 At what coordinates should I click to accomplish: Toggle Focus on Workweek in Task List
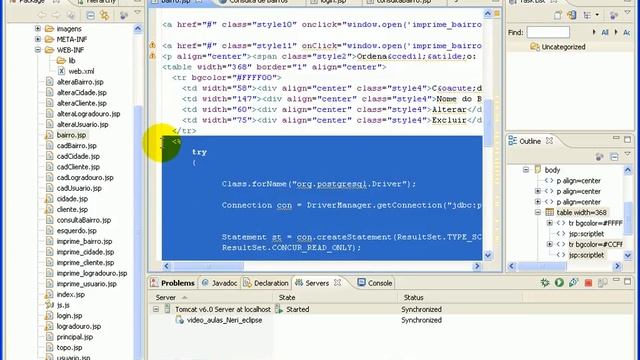(x=613, y=16)
